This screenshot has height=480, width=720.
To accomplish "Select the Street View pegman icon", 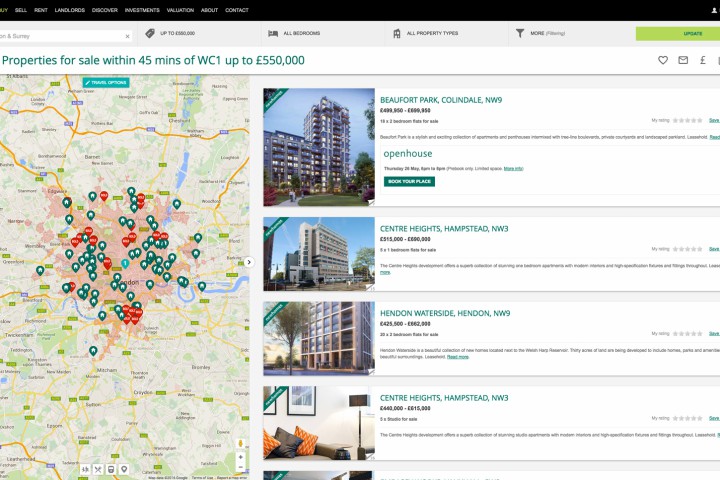I will tap(240, 444).
